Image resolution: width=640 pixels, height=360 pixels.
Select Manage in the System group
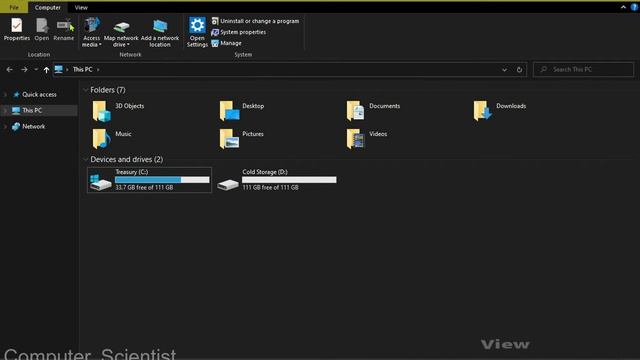pos(227,43)
